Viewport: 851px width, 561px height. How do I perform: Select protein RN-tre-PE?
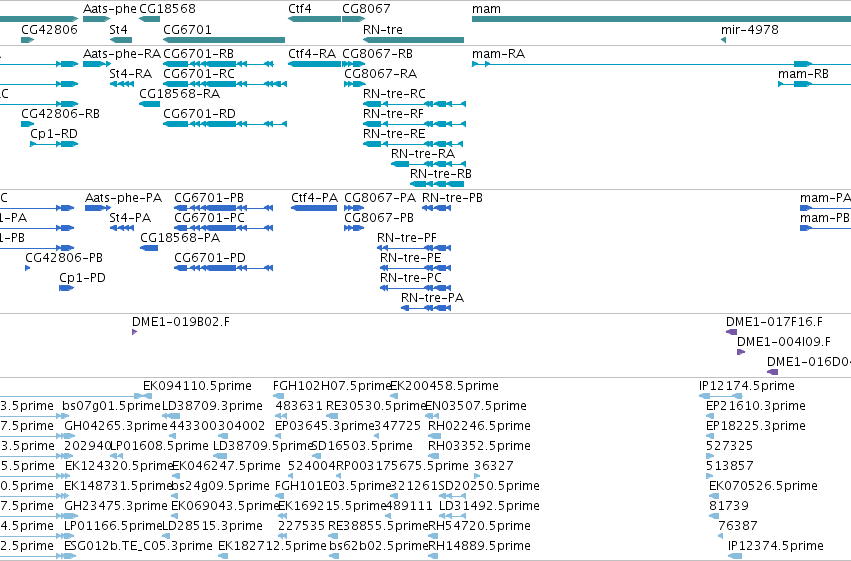click(x=416, y=269)
